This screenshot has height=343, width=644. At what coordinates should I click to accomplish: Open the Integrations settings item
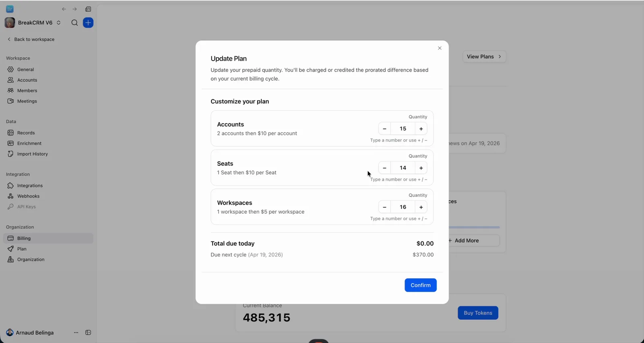pos(30,186)
